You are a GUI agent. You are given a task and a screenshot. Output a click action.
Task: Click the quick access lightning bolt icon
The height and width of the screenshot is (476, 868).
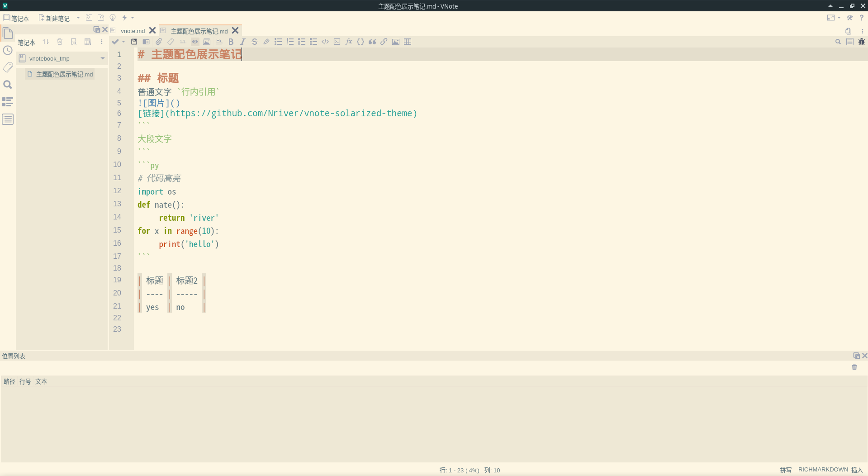(x=124, y=18)
